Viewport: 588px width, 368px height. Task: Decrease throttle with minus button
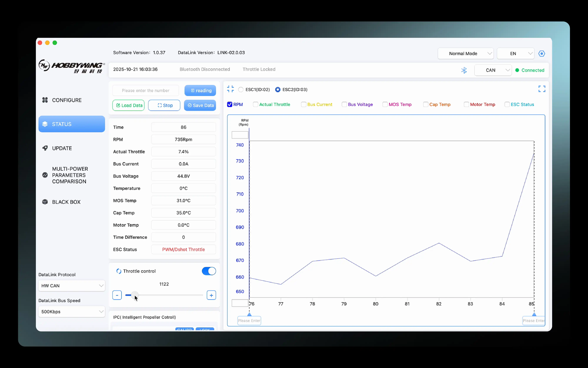[x=117, y=295]
